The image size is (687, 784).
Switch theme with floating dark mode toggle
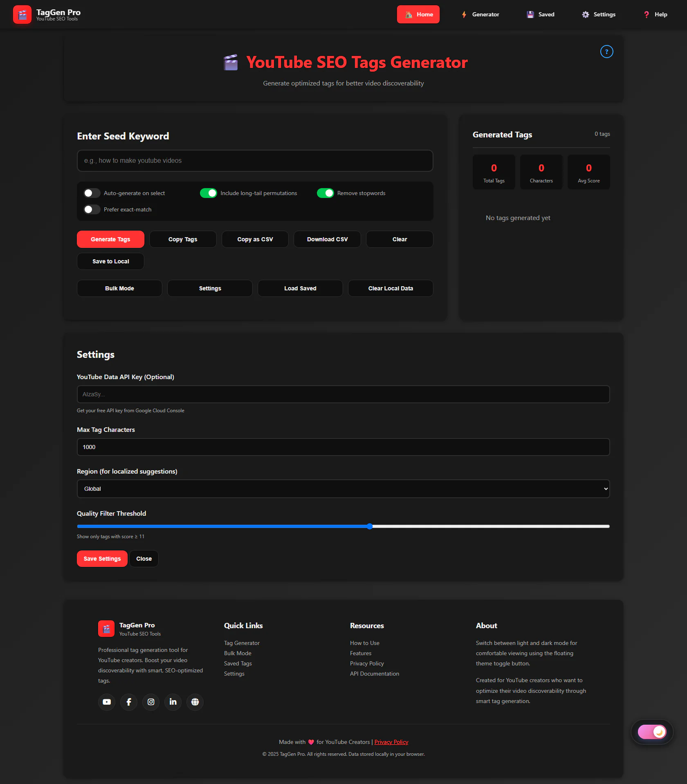coord(652,732)
